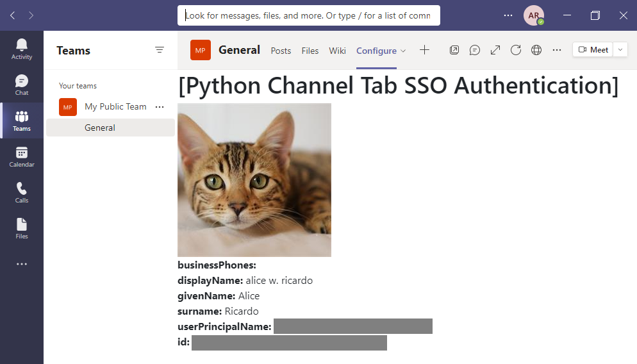Open the Chat section
Screen dimensions: 637x364
pos(22,85)
